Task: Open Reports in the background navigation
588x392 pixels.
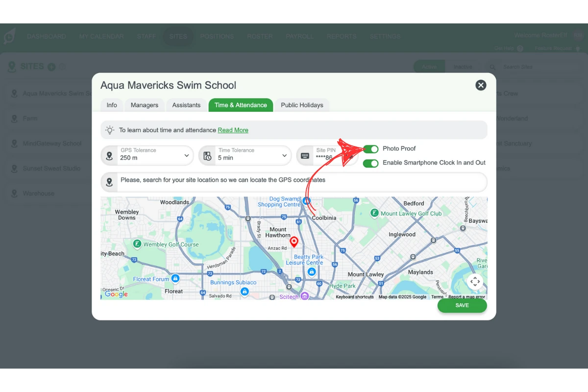Action: click(342, 36)
